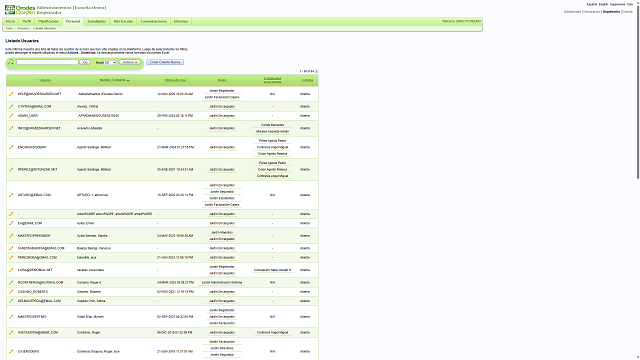Open the Rows per page dropdown
Viewport: 640px width, 360px height.
(110, 62)
